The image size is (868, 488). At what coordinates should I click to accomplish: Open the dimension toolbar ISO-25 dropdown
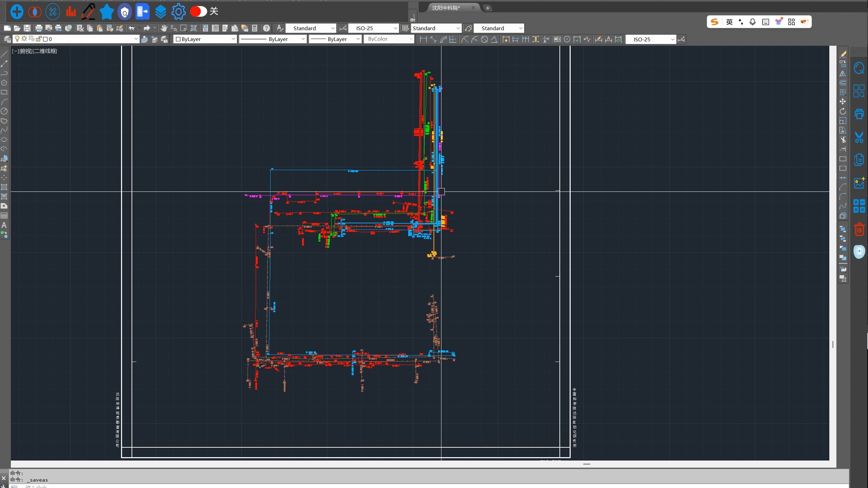pyautogui.click(x=651, y=39)
